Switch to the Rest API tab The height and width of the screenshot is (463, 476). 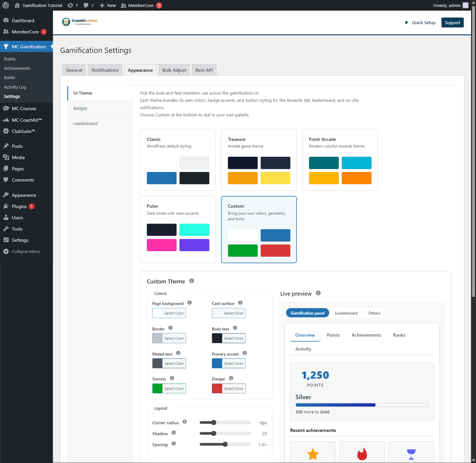tap(204, 70)
